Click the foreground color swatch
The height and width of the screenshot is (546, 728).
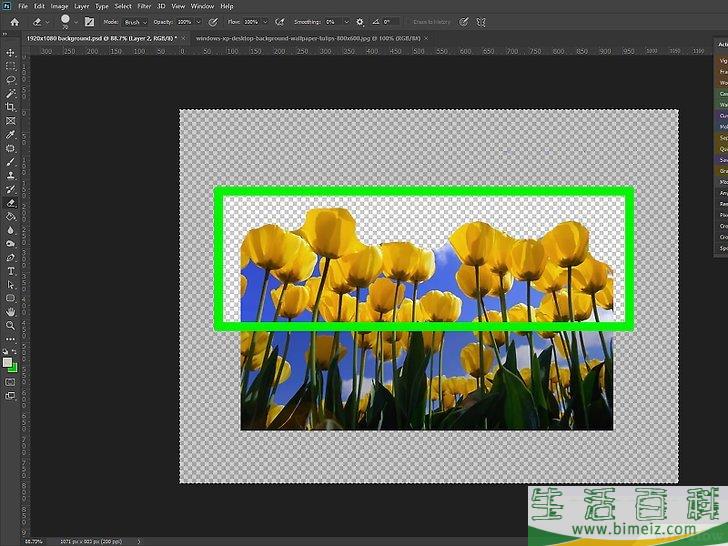coord(7,363)
